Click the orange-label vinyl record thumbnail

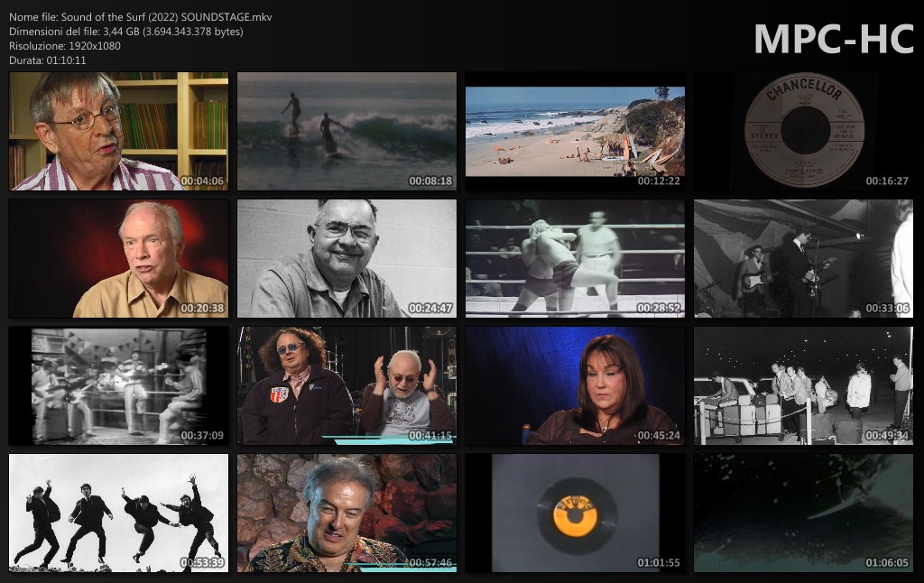click(575, 514)
